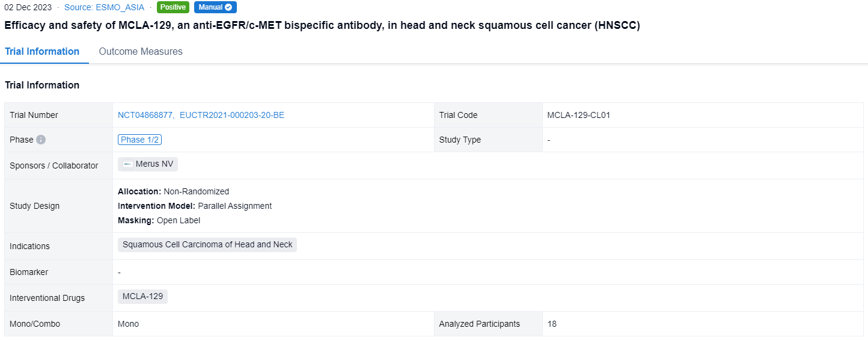The height and width of the screenshot is (340, 868).
Task: Click the info icon next to Phase
Action: (x=41, y=140)
